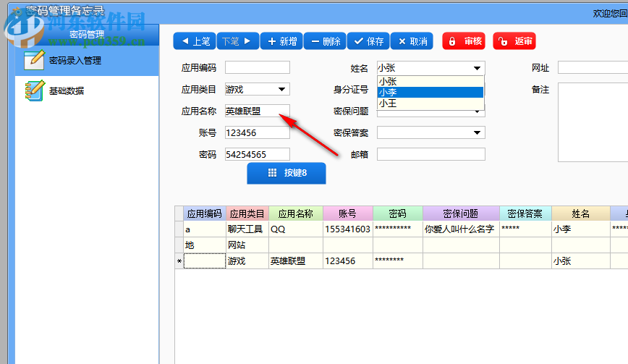The height and width of the screenshot is (364, 628).
Task: Save the record with 保存
Action: coord(368,41)
